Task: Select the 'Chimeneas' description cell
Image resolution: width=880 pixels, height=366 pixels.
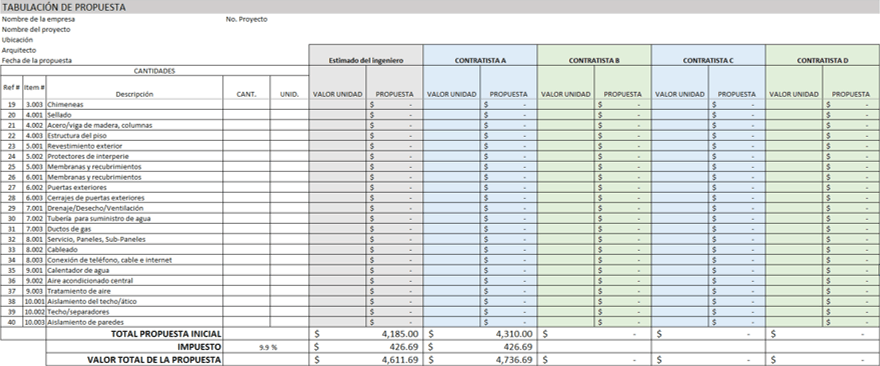Action: pyautogui.click(x=134, y=104)
